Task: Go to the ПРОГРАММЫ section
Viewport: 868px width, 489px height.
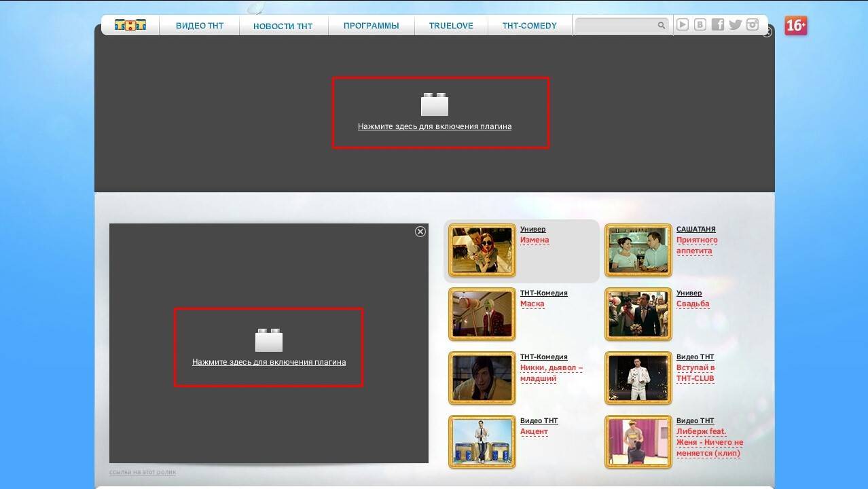Action: [x=371, y=26]
